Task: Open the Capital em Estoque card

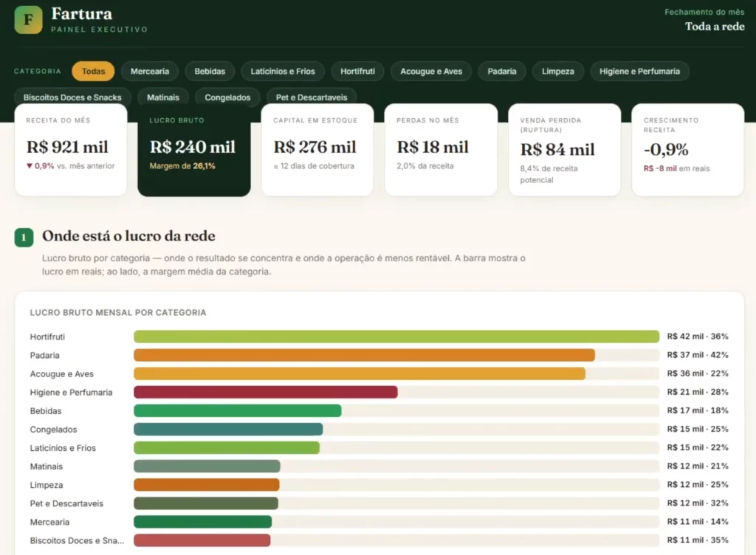Action: point(317,150)
